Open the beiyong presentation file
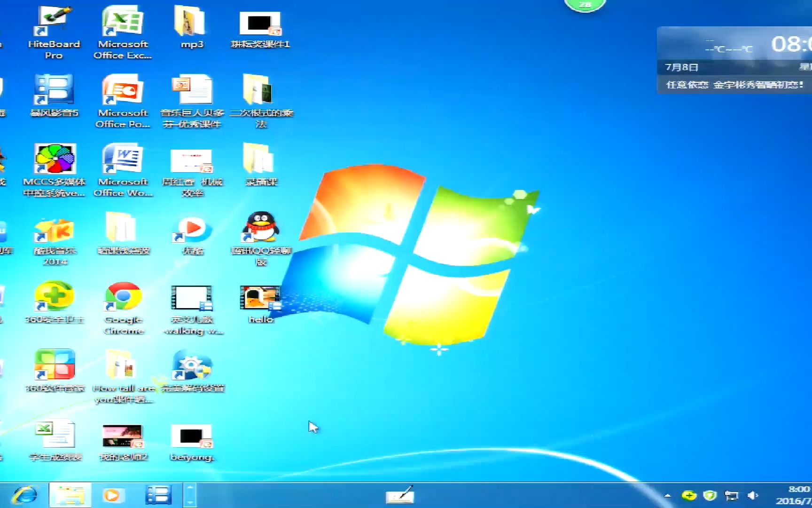The image size is (812, 508). [x=192, y=442]
